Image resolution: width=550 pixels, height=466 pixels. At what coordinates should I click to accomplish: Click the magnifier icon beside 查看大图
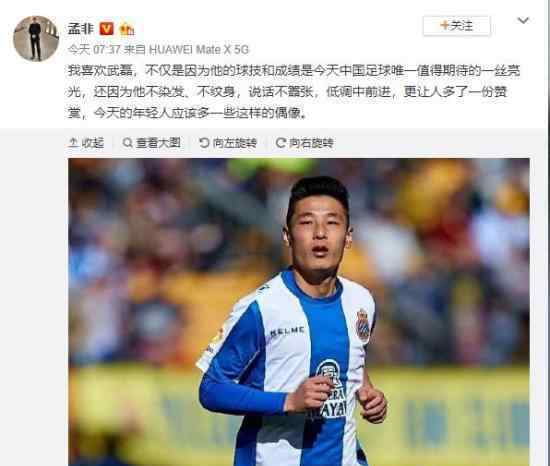[x=127, y=143]
